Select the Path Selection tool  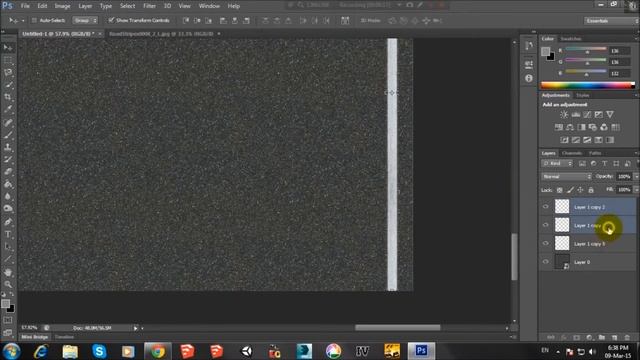pyautogui.click(x=8, y=247)
